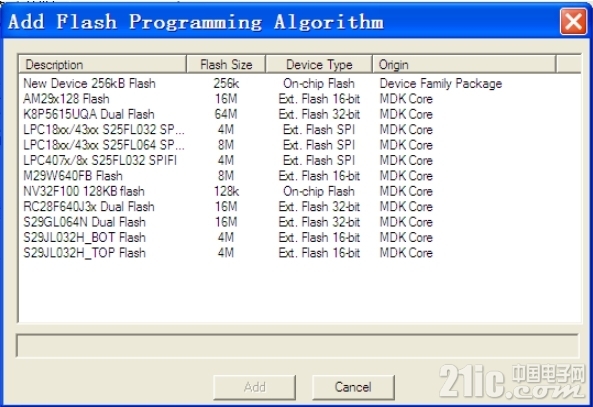Select the AM29x128 Flash entry

click(66, 99)
